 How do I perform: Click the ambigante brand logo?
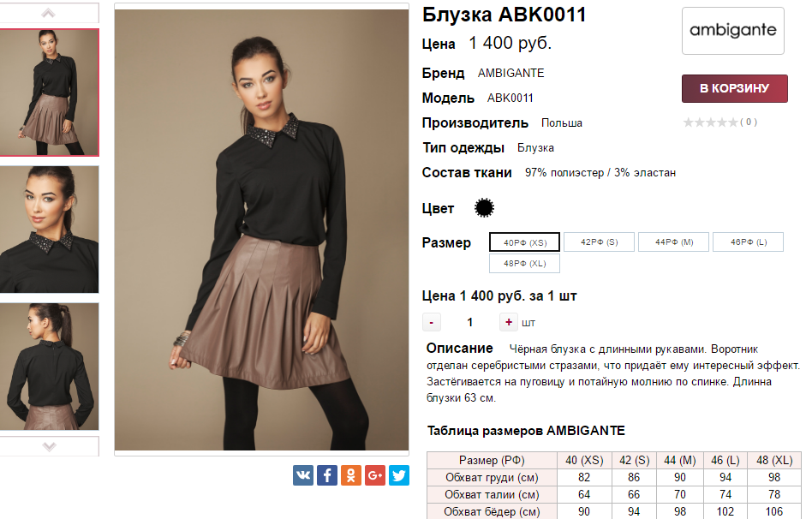click(x=732, y=31)
